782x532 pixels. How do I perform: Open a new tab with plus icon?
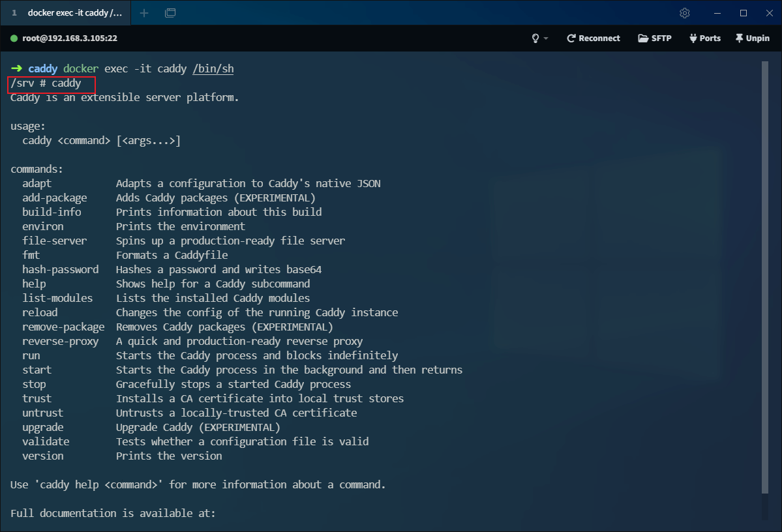coord(144,13)
